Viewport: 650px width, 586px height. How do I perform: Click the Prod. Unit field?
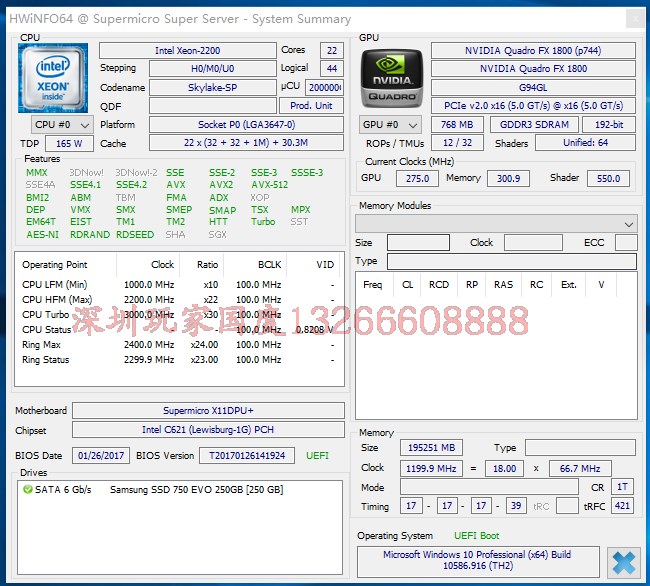tap(311, 106)
